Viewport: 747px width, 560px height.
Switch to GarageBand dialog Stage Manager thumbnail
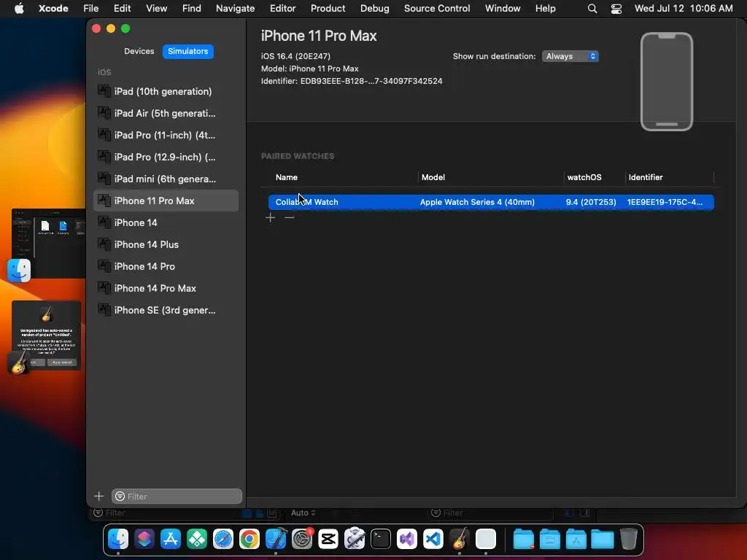[x=46, y=335]
